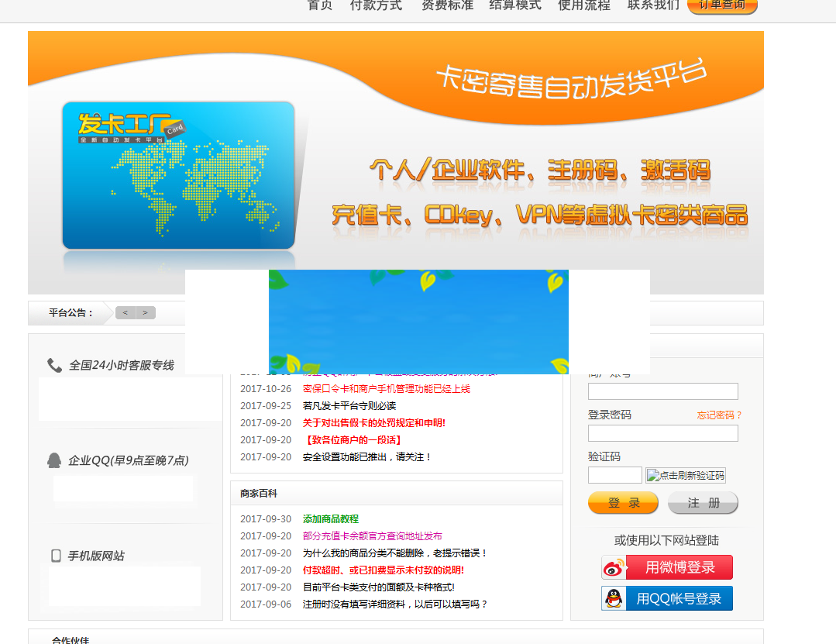Click inside the 验证码 input field
This screenshot has width=836, height=644.
(x=615, y=474)
